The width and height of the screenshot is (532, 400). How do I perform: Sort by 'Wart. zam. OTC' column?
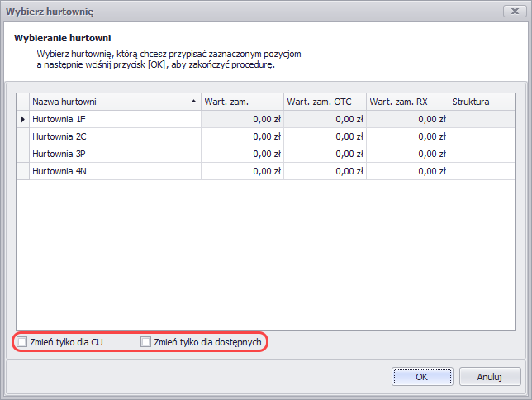[x=324, y=102]
